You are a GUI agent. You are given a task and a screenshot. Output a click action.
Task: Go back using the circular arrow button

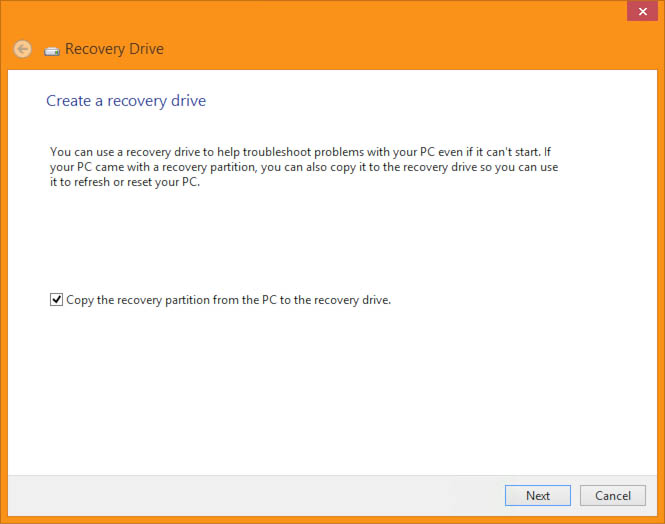click(22, 49)
